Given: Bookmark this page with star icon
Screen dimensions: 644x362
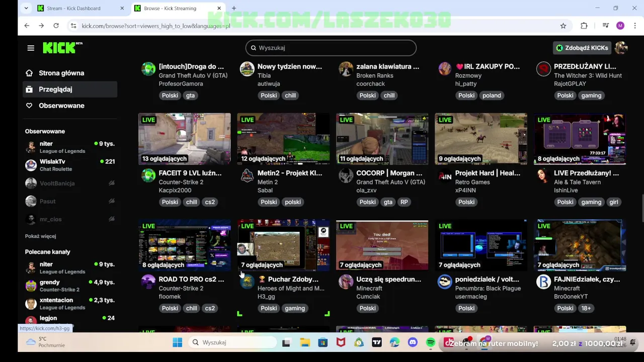Looking at the screenshot, I should (563, 26).
